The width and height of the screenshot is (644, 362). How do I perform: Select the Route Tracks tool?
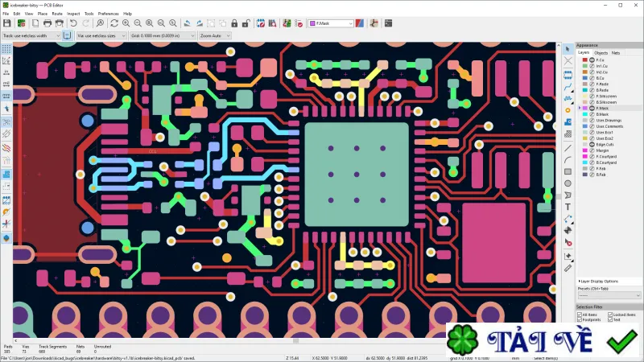(x=568, y=87)
